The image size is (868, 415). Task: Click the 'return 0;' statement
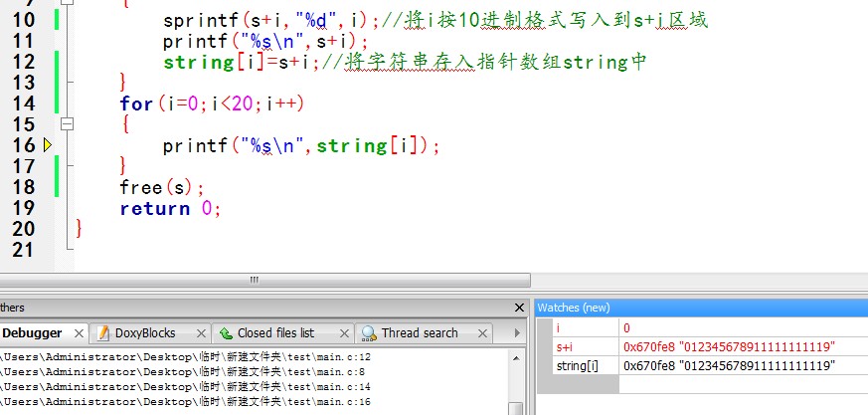(x=170, y=208)
